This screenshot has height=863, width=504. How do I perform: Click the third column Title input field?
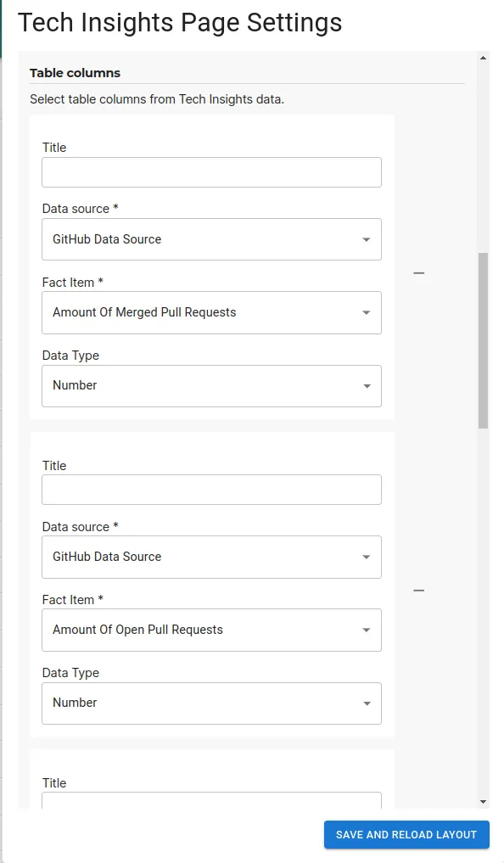click(x=211, y=802)
